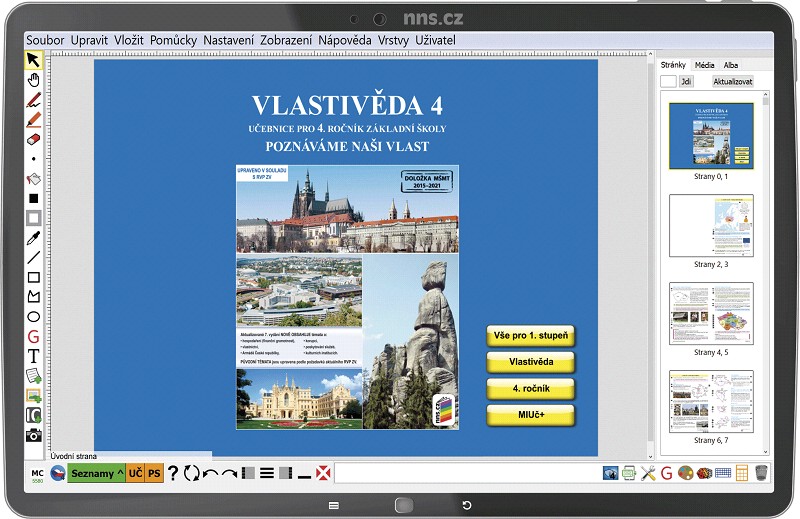This screenshot has height=519, width=800.
Task: Select the arrow pointer tool
Action: click(x=33, y=60)
